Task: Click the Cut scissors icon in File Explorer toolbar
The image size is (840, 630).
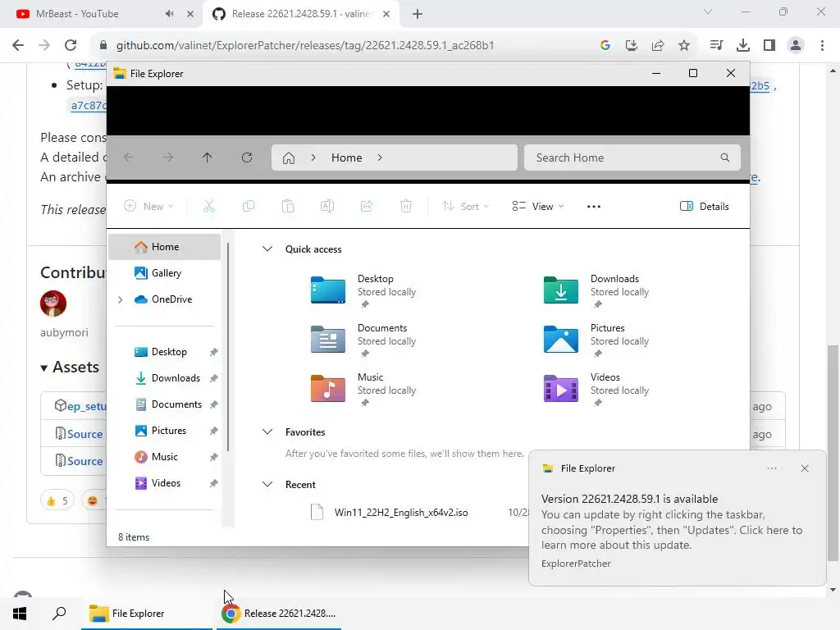Action: tap(209, 206)
